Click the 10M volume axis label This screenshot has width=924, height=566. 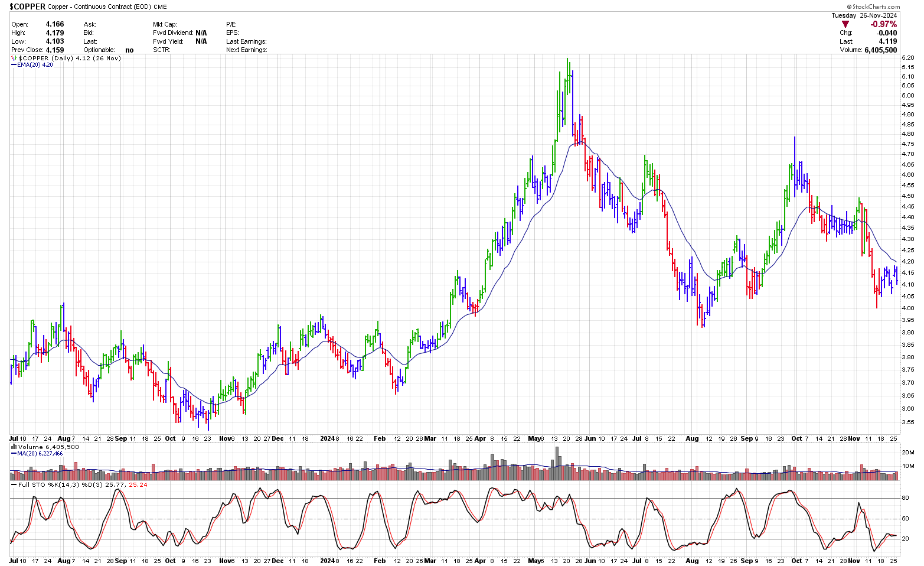908,466
